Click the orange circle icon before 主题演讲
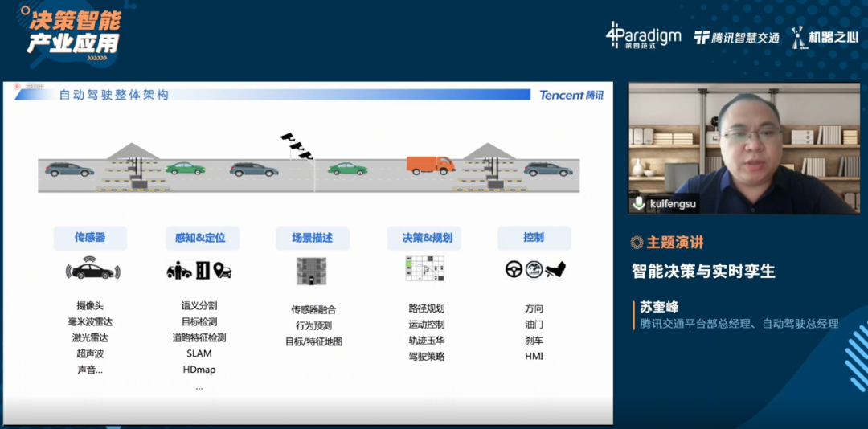 click(x=637, y=242)
